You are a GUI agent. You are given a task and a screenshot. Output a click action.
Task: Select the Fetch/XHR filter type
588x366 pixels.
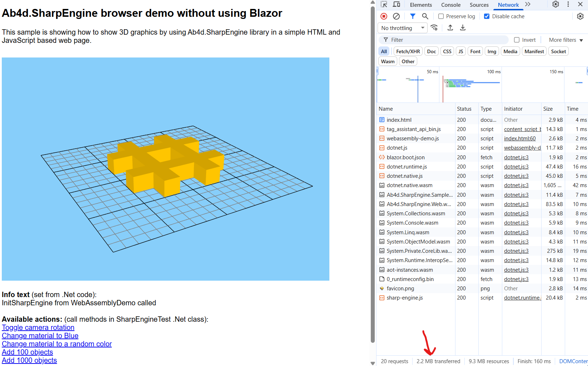pos(408,51)
